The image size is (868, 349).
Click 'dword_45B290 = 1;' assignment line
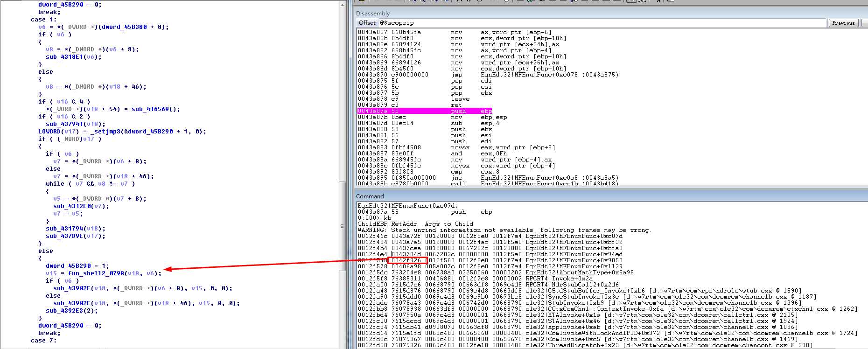pos(77,266)
